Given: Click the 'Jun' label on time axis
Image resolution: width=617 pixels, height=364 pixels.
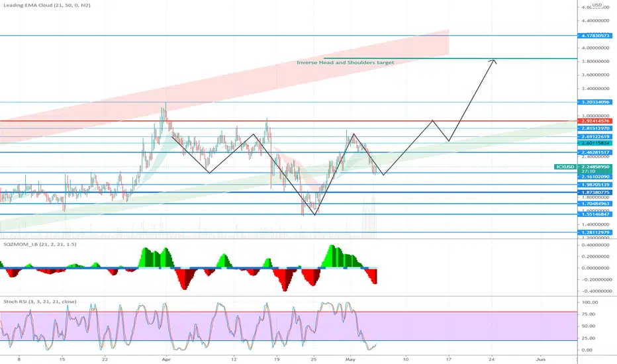Looking at the screenshot, I should click(x=541, y=359).
